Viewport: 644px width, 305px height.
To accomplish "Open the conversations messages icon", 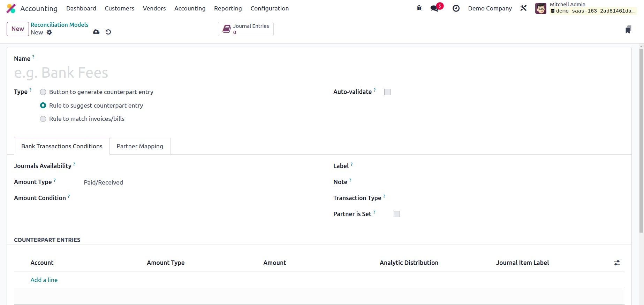I will (435, 8).
